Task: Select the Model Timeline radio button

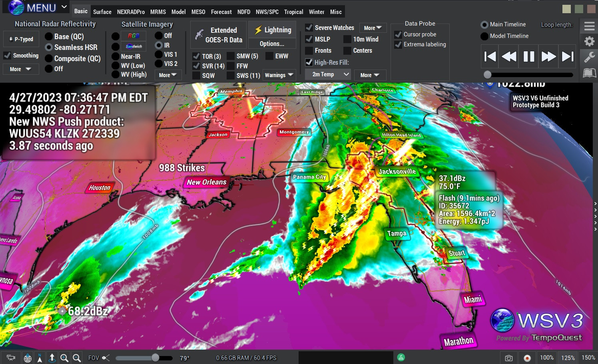Action: (x=484, y=36)
